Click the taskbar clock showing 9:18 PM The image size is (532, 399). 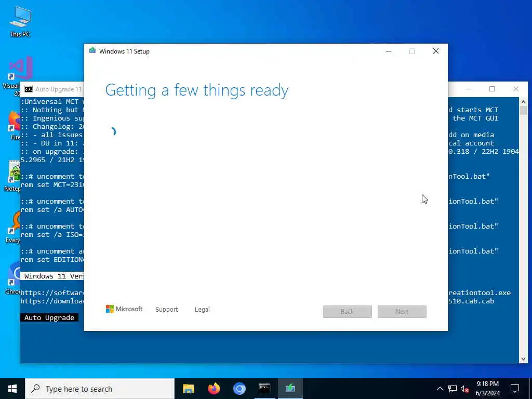(x=487, y=389)
